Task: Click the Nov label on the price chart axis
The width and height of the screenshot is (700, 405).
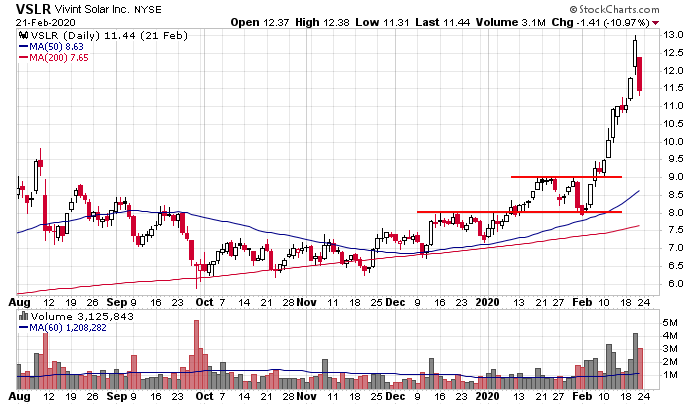Action: click(306, 302)
